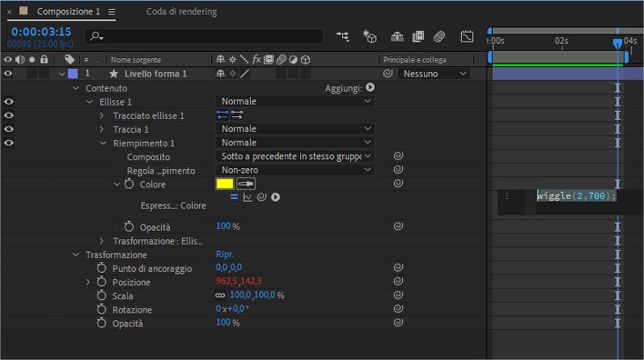644x360 pixels.
Task: Show the expression post-graph icon
Action: [247, 197]
